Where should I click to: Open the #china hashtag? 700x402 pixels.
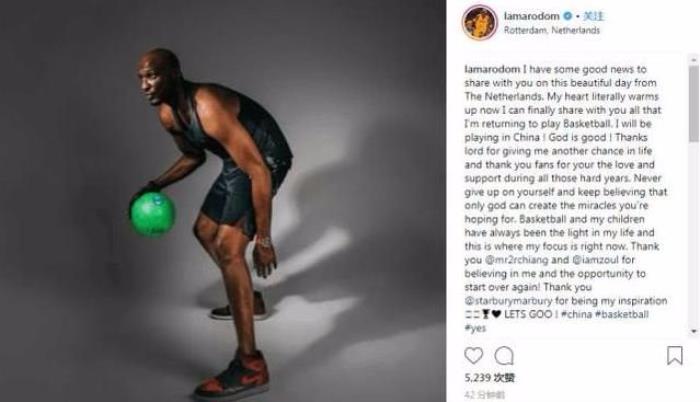click(576, 314)
